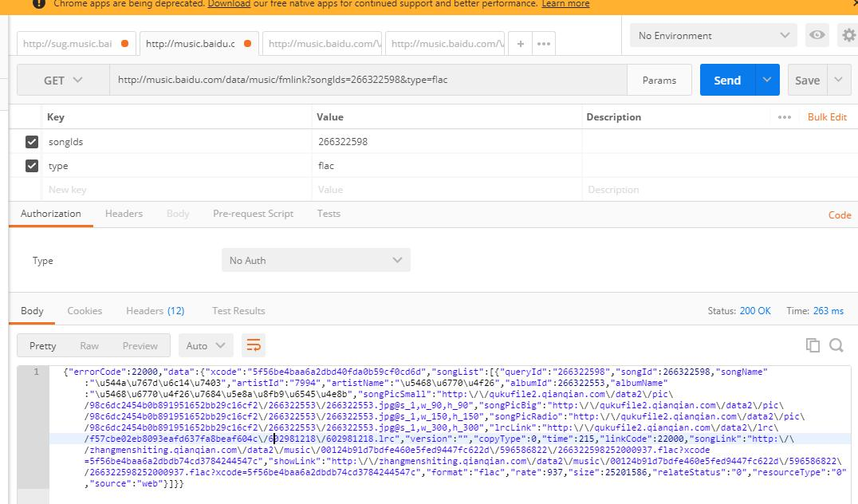Click the Download link in banner
858x504 pixels.
coord(229,4)
